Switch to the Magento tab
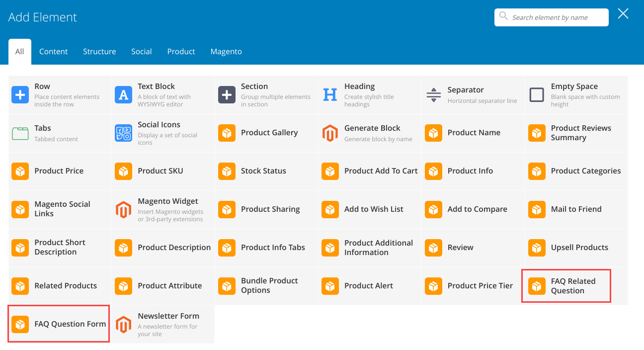Image resolution: width=644 pixels, height=350 pixels. 226,51
